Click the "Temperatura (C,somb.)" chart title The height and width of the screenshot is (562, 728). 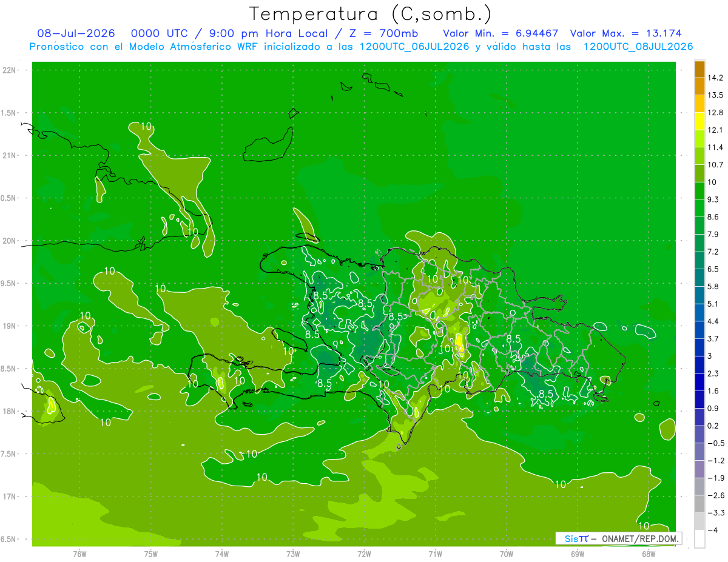coord(371,14)
